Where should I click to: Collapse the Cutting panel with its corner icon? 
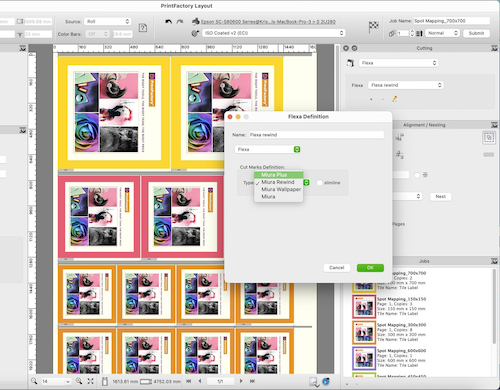point(494,48)
